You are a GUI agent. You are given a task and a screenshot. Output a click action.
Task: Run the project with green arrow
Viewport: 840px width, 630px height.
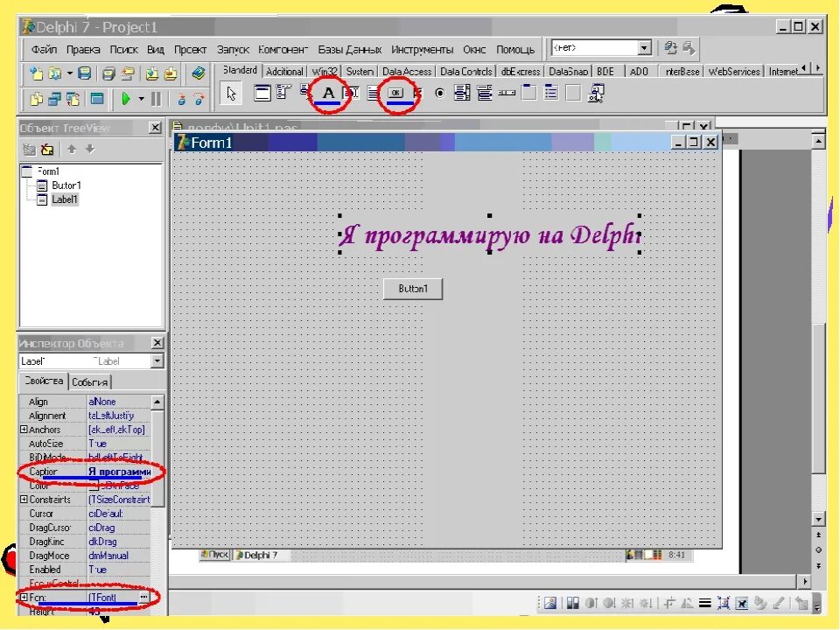(126, 99)
